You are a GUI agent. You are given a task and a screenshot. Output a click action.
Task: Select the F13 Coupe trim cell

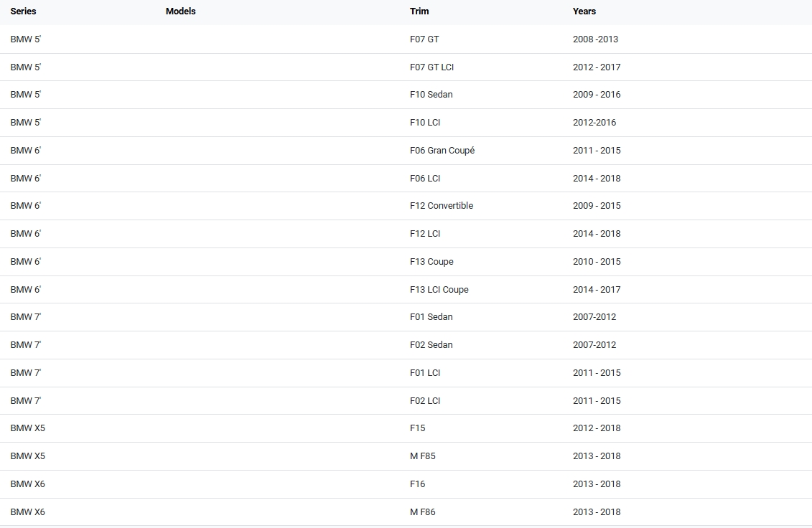tap(431, 262)
